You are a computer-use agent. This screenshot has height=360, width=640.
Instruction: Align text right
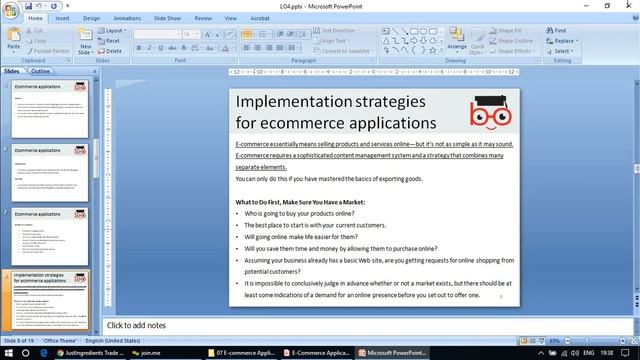click(269, 48)
